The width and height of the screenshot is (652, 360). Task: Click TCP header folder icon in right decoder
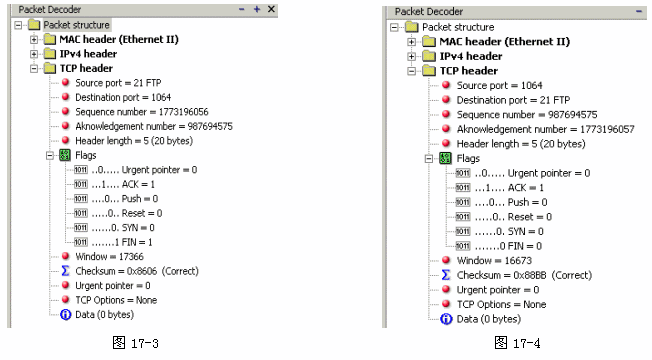coord(429,71)
